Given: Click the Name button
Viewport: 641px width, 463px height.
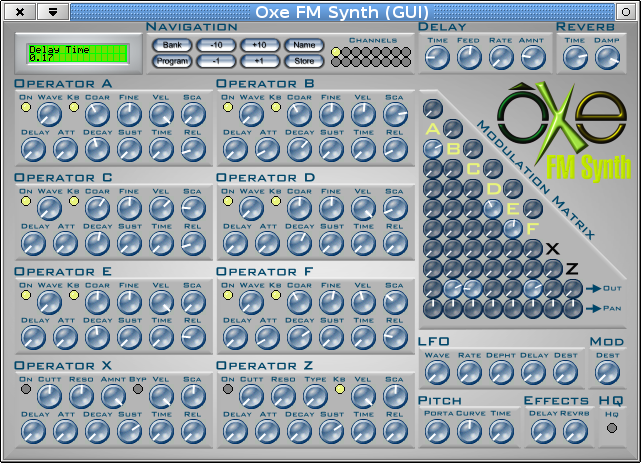Looking at the screenshot, I should click(304, 45).
